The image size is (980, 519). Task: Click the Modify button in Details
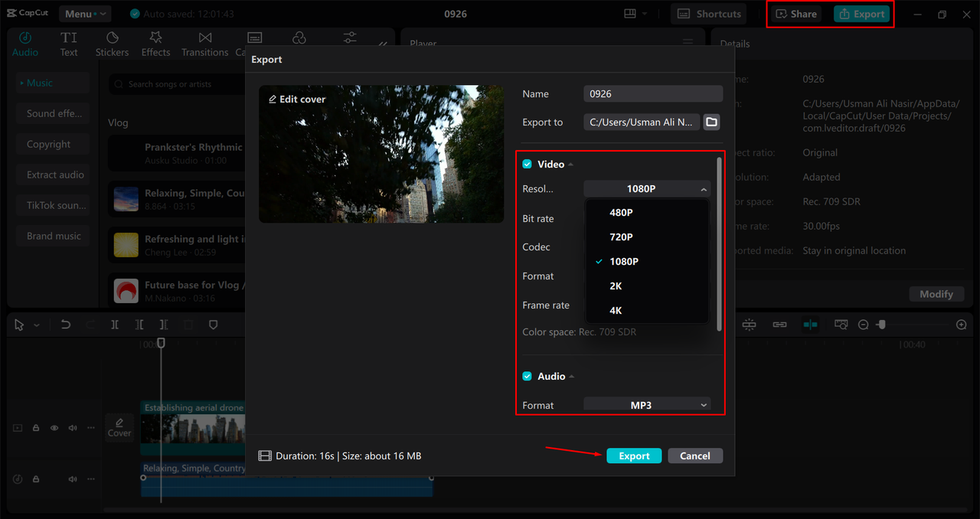pyautogui.click(x=936, y=294)
